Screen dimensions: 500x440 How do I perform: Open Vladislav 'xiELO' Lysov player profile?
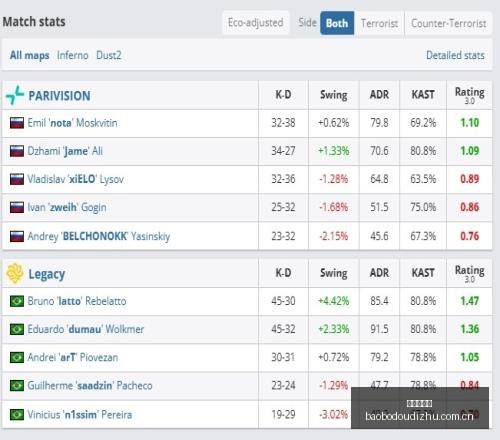pyautogui.click(x=76, y=179)
